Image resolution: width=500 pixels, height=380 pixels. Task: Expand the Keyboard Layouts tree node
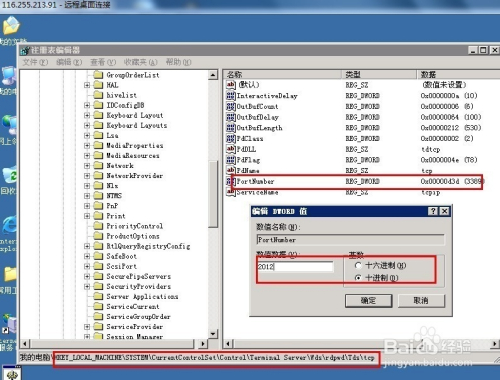click(87, 125)
